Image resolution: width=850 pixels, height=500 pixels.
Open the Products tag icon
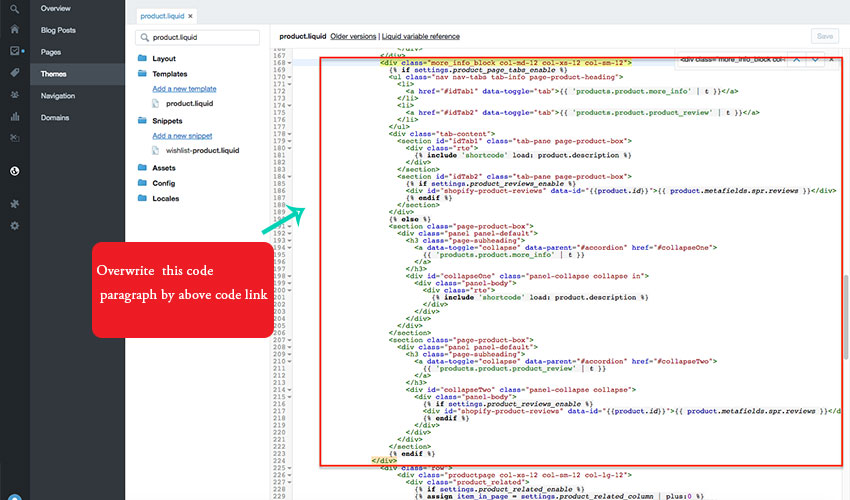point(14,73)
